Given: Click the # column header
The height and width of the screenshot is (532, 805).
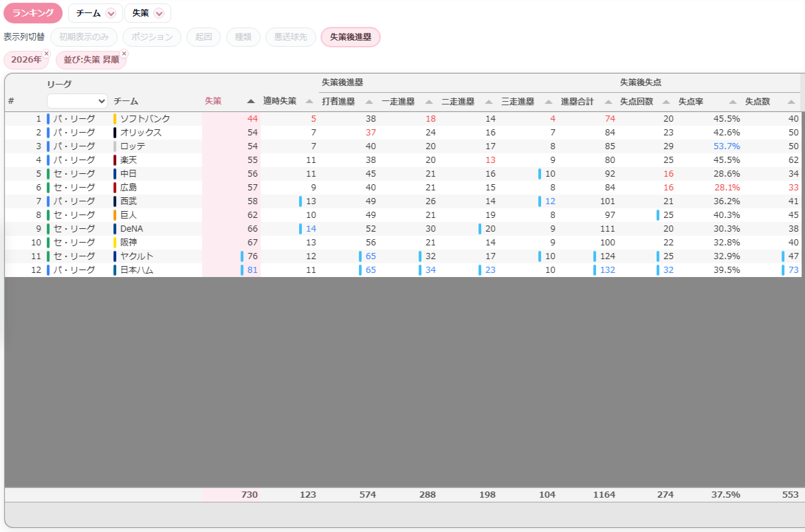Looking at the screenshot, I should coord(11,101).
